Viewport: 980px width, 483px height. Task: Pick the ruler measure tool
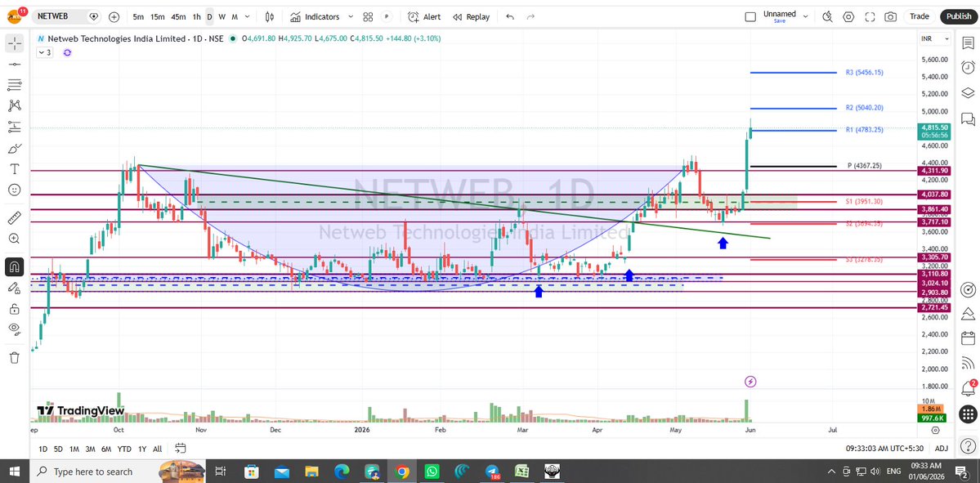[15, 218]
